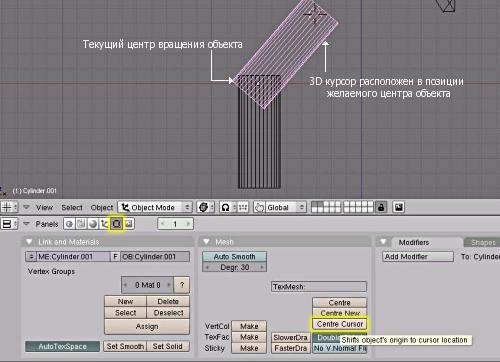The height and width of the screenshot is (362, 500).
Task: Click the render image button in the 3D header
Action: coord(399,207)
